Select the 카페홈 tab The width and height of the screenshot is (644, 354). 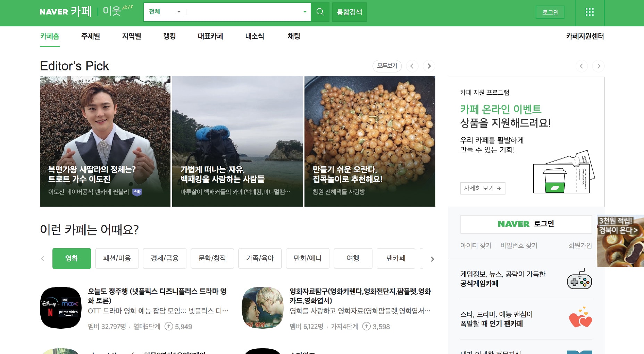click(50, 36)
